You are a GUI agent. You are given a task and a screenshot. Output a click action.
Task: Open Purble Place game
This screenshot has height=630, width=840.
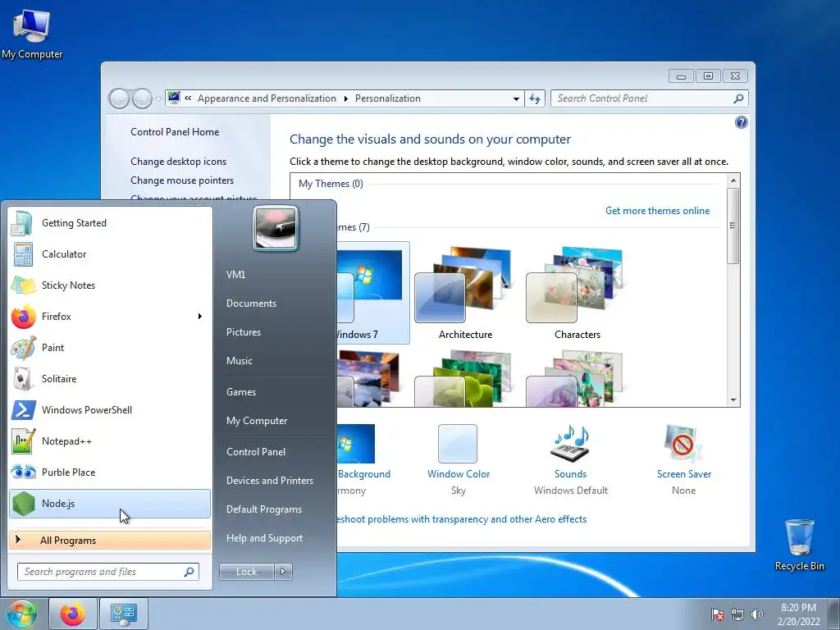click(110, 472)
